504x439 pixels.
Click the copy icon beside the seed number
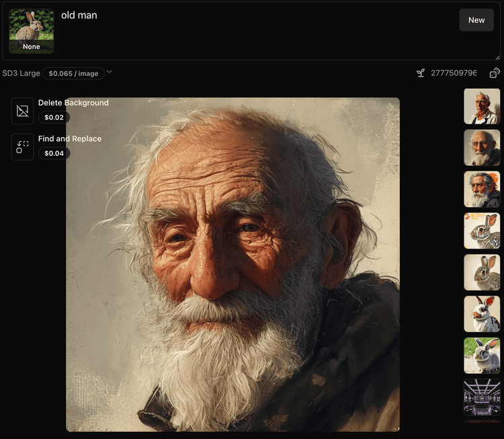(495, 73)
